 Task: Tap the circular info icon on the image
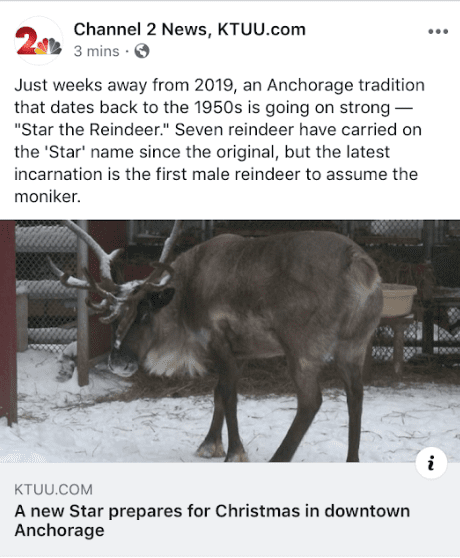431,463
